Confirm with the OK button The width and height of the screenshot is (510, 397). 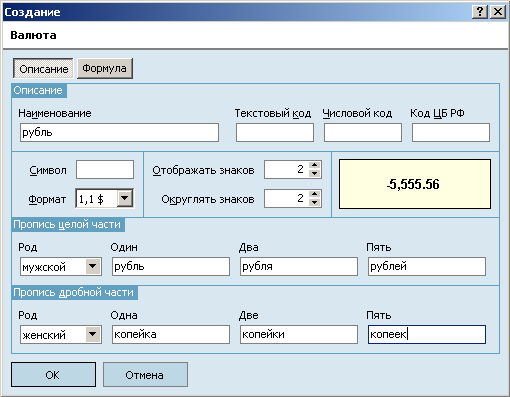pyautogui.click(x=53, y=375)
